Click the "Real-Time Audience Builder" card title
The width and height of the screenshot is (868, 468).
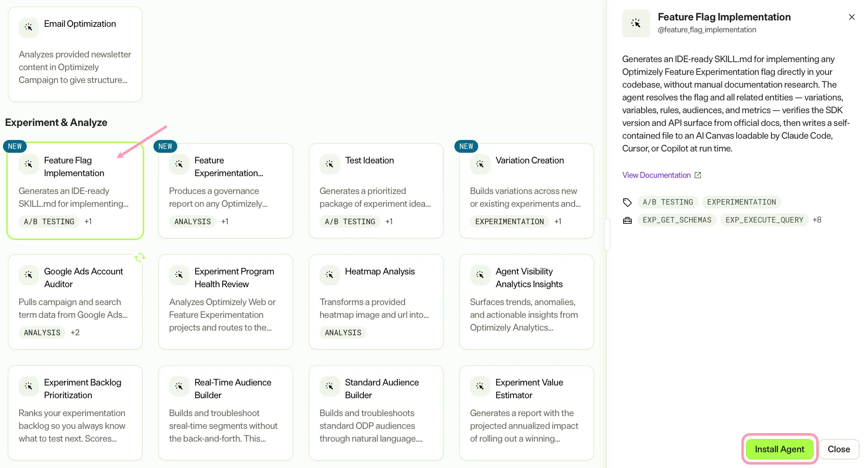233,389
